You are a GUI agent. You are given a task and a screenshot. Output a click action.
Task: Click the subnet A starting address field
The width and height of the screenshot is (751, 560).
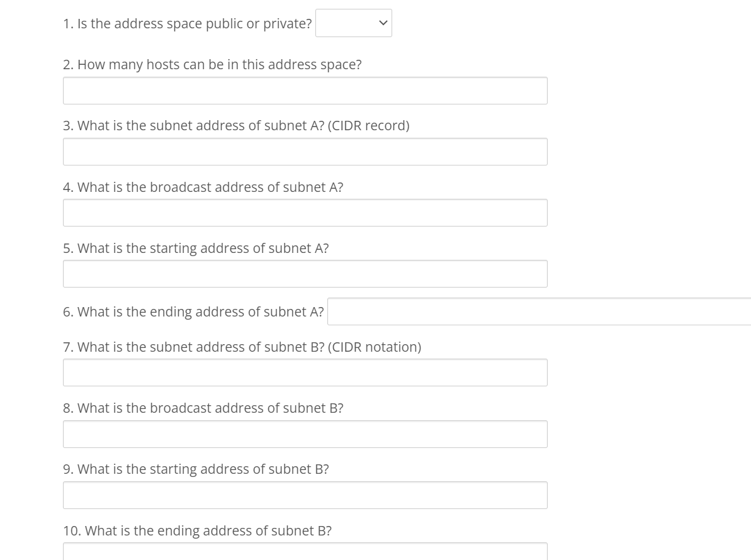(x=305, y=273)
